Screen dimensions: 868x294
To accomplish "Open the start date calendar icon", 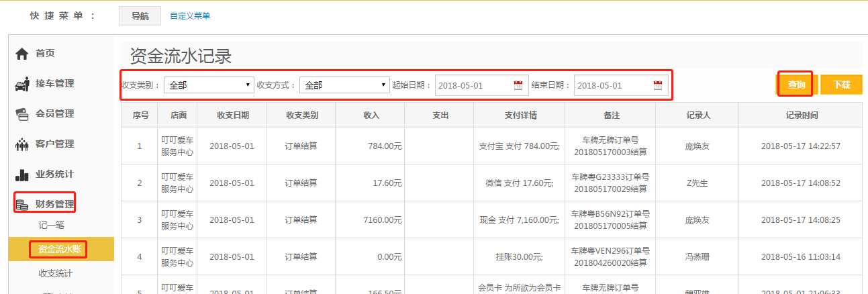I will pyautogui.click(x=518, y=85).
